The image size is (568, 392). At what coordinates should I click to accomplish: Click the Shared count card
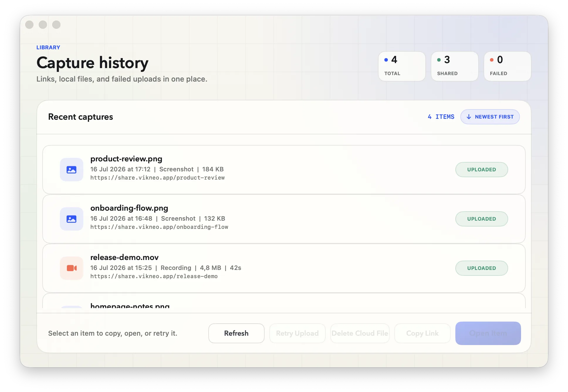coord(454,66)
